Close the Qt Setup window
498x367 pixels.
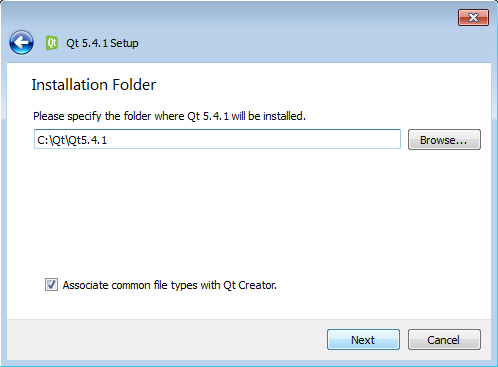pos(473,17)
